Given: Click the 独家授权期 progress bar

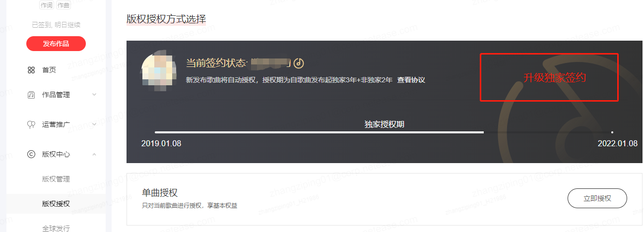Looking at the screenshot, I should tap(384, 132).
